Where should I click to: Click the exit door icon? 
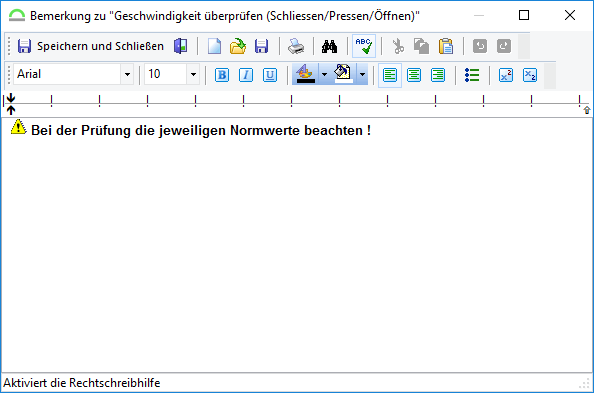181,46
